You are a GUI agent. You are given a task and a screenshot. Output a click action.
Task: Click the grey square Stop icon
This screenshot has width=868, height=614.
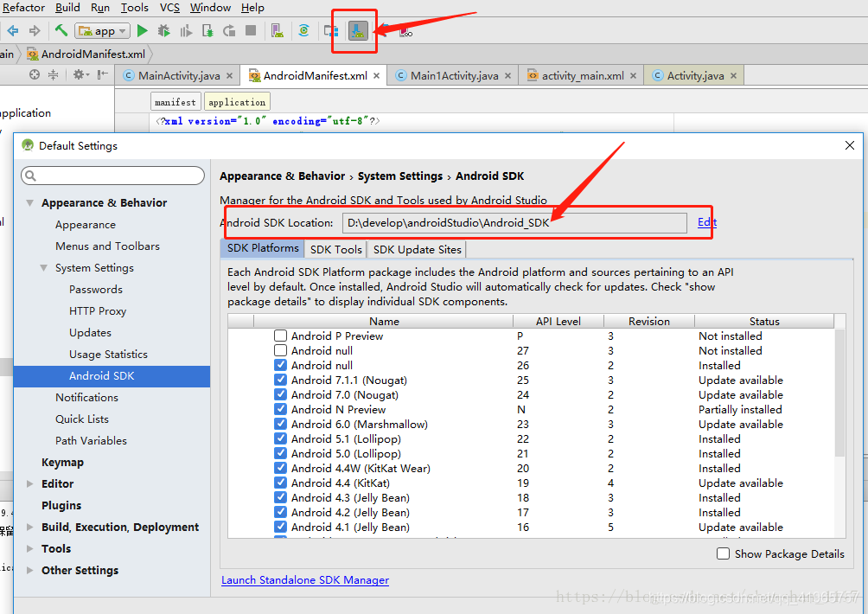(251, 30)
